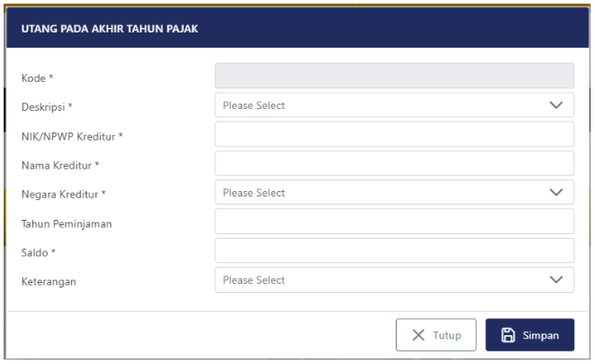Click the Deskripsi field label
The image size is (595, 364).
tap(46, 107)
